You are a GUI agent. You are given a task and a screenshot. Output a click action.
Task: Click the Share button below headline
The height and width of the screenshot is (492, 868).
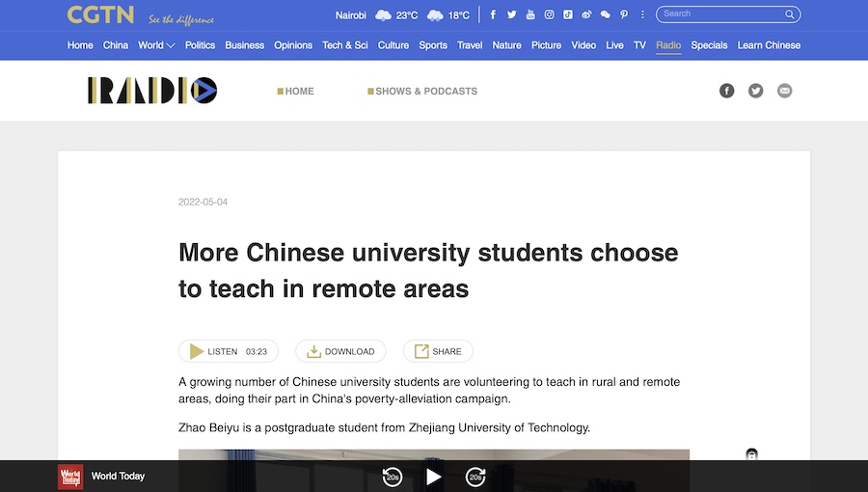(438, 351)
